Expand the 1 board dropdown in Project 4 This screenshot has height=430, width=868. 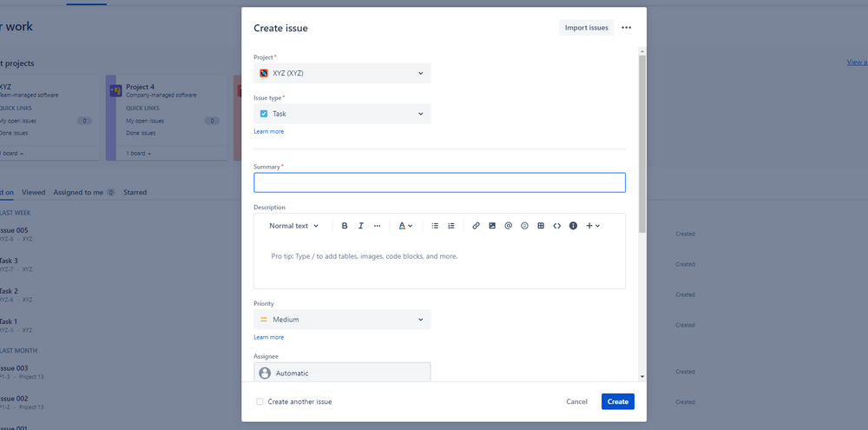pos(138,154)
